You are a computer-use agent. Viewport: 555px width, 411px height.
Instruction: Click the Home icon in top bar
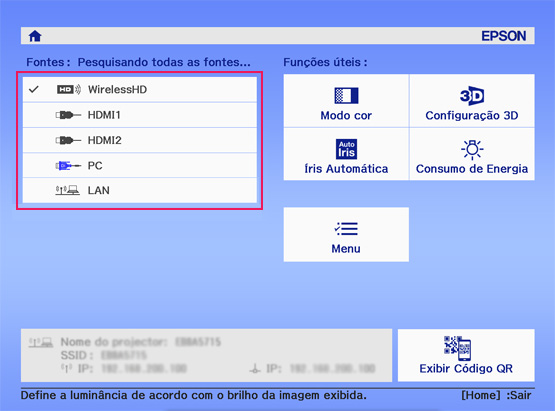click(35, 36)
